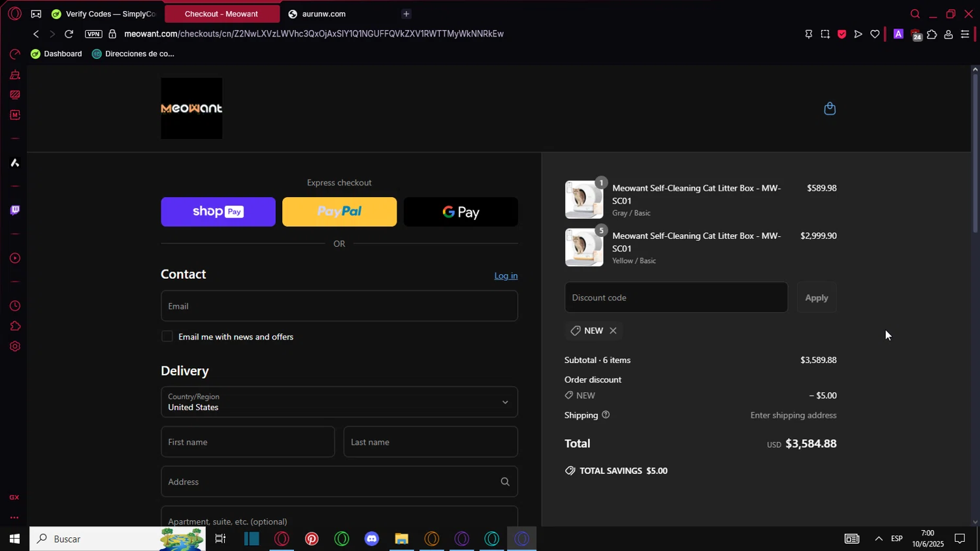The image size is (980, 551).
Task: Click the page vertical scrollbar
Action: pyautogui.click(x=975, y=153)
